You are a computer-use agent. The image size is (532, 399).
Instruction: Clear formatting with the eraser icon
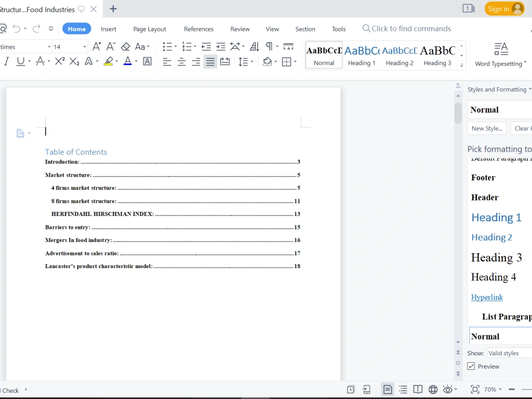[x=126, y=46]
